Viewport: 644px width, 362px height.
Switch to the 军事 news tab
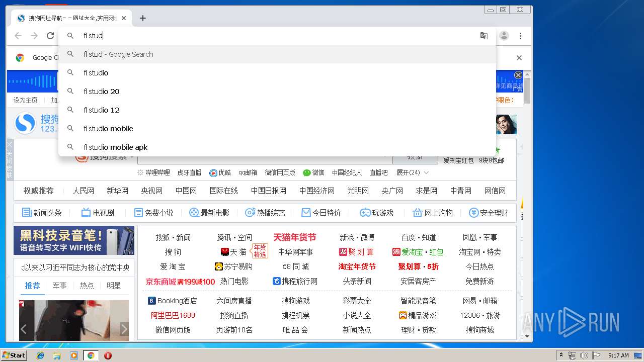(x=59, y=286)
